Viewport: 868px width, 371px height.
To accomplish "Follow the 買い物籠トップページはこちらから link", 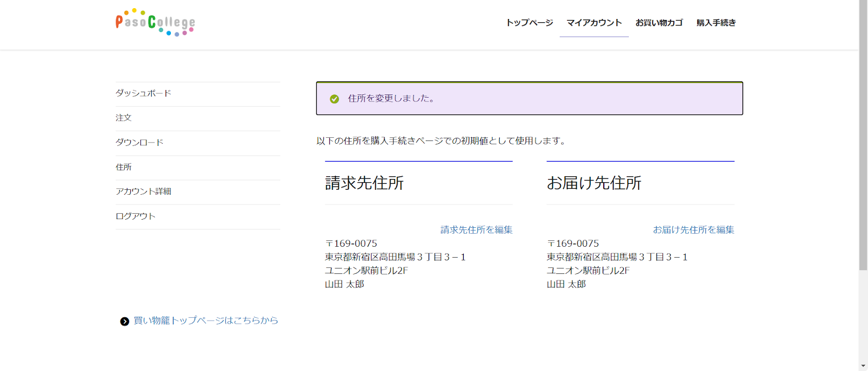I will tap(206, 321).
